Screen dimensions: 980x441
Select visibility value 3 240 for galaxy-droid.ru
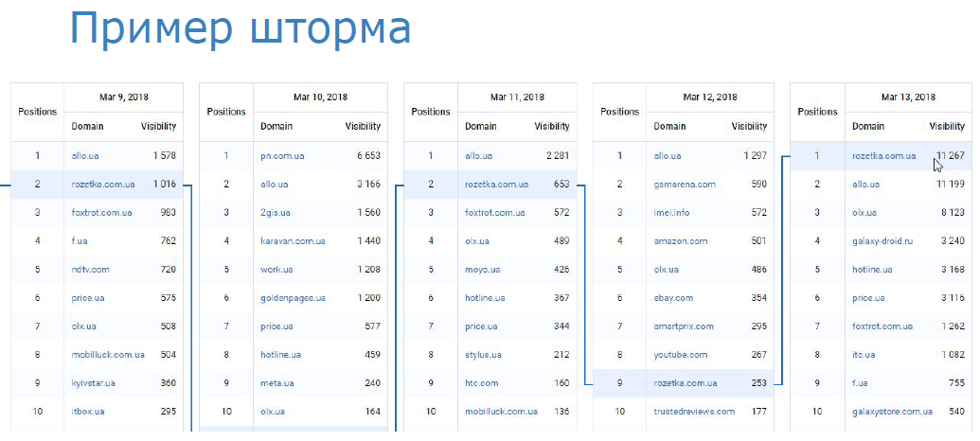pos(953,241)
